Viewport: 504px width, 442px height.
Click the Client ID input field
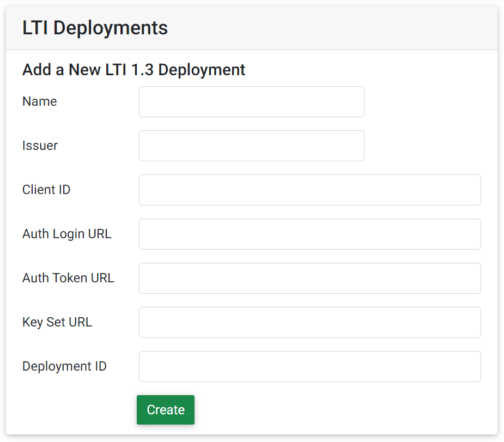309,190
